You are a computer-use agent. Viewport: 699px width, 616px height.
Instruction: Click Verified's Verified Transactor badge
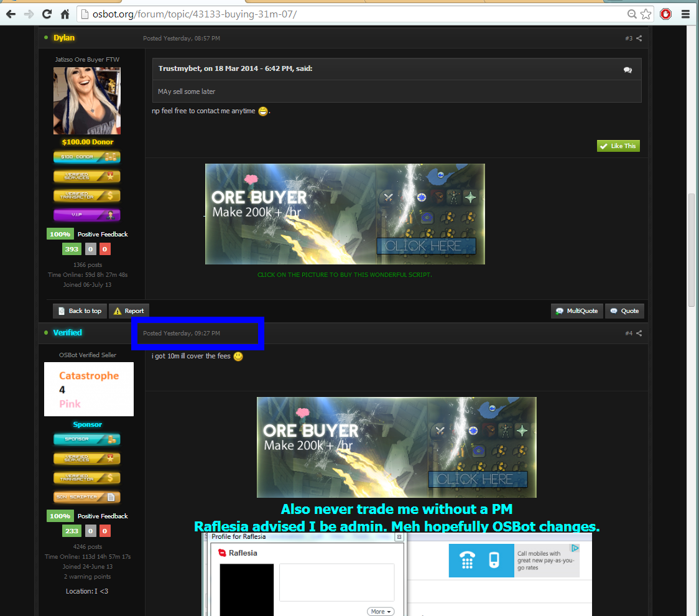pos(87,478)
